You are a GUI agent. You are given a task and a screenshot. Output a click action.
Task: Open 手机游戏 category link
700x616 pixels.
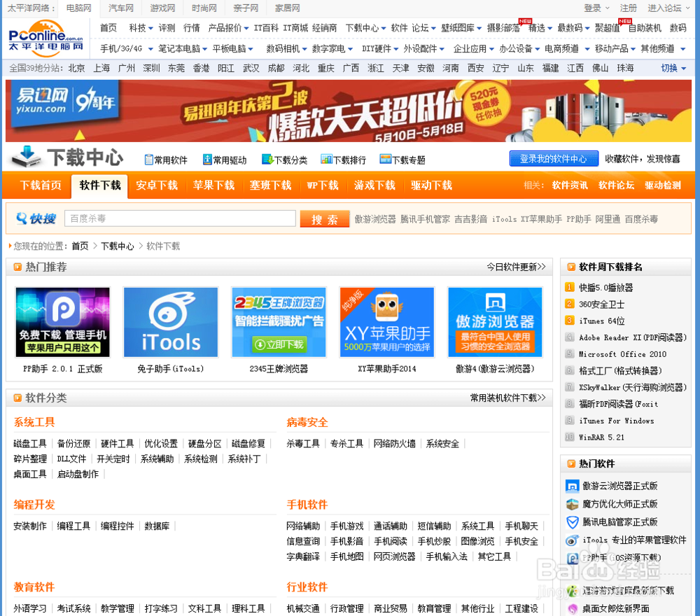point(347,526)
